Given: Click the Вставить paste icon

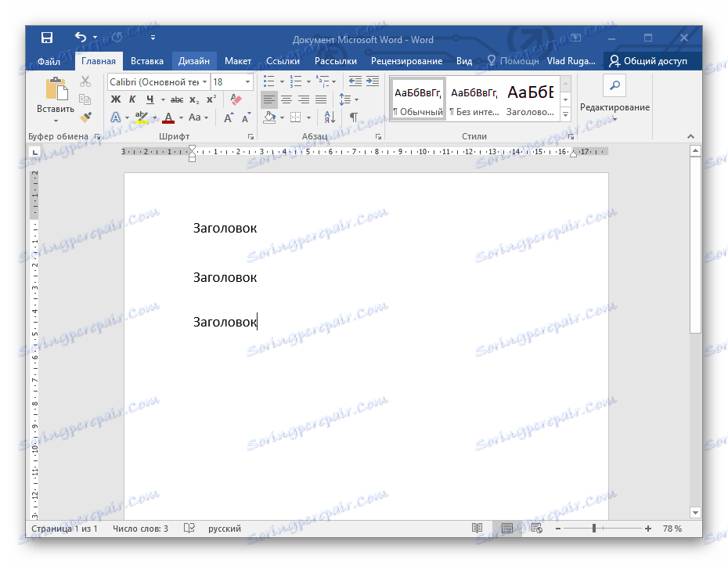Looking at the screenshot, I should 56,89.
